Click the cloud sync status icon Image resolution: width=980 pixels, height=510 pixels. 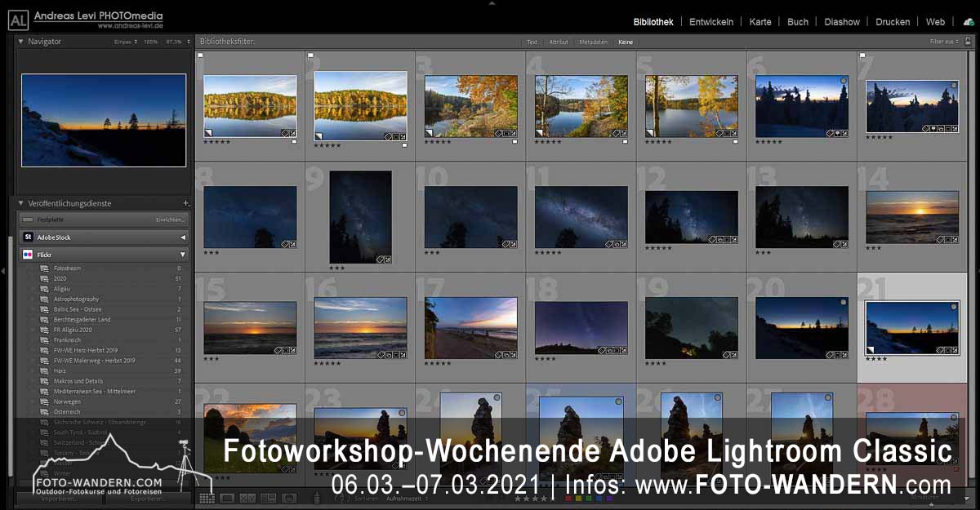[x=969, y=22]
